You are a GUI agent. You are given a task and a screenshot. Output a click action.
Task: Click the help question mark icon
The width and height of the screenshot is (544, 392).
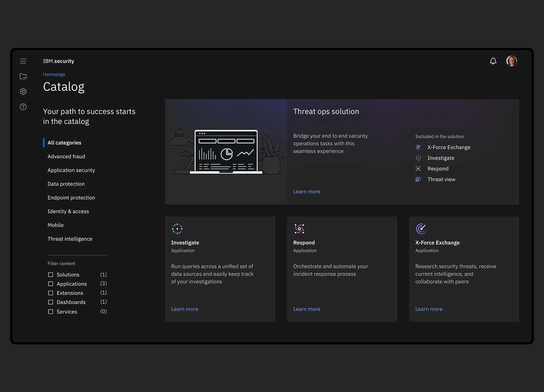[x=23, y=107]
